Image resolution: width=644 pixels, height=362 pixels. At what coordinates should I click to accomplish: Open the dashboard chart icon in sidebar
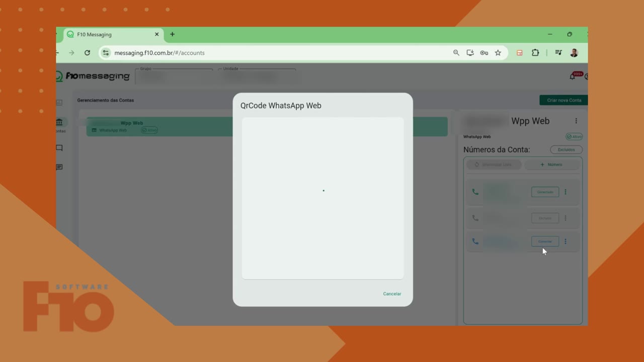pyautogui.click(x=59, y=103)
